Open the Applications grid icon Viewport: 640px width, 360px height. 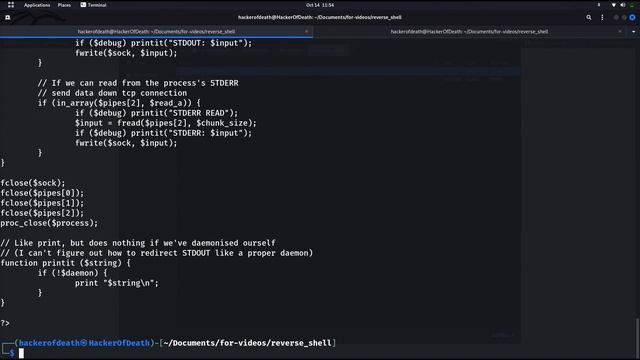pyautogui.click(x=11, y=5)
